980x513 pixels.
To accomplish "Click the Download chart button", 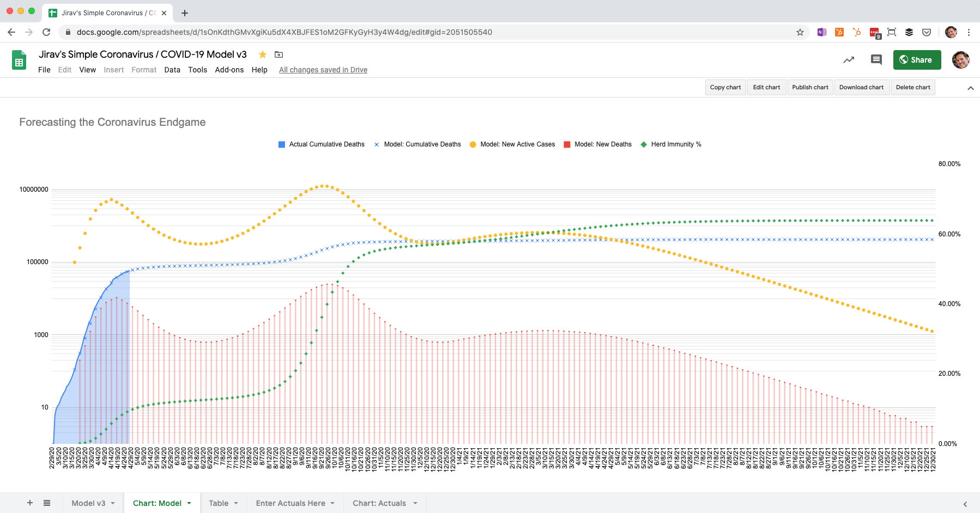I will click(x=861, y=87).
